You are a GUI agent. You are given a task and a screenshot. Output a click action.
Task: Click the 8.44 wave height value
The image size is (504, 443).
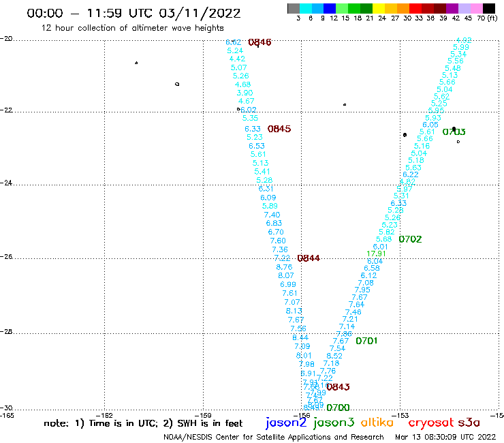(300, 337)
